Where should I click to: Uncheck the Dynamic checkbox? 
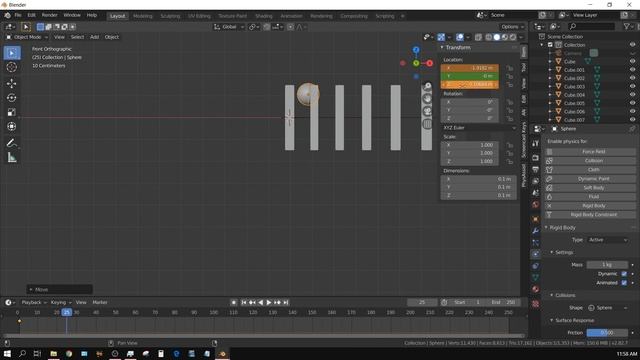(624, 274)
